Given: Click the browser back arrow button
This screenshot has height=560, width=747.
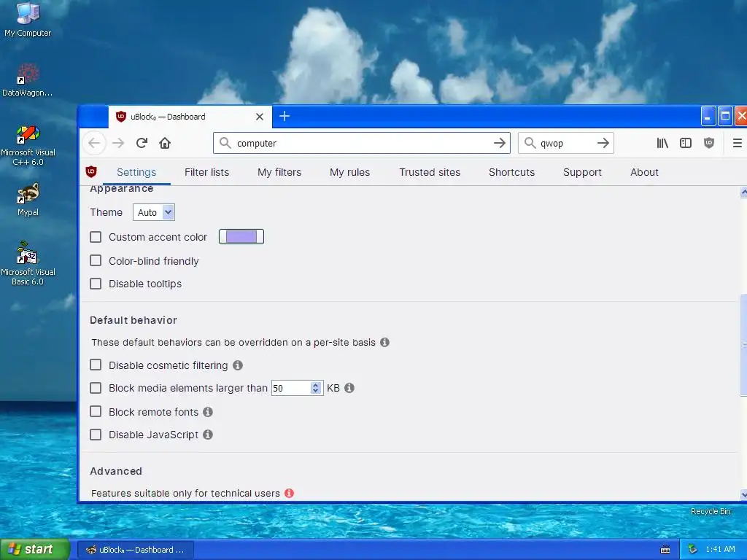Looking at the screenshot, I should [x=94, y=143].
